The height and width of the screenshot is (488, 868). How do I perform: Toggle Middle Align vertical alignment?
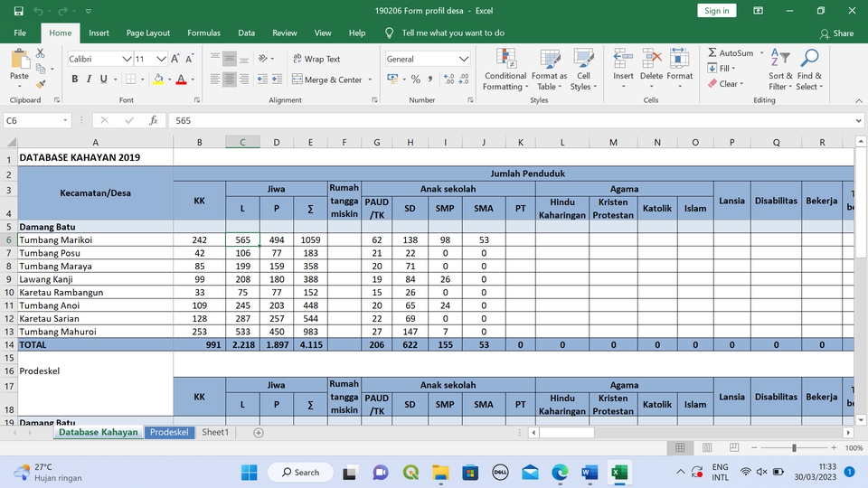tap(229, 59)
